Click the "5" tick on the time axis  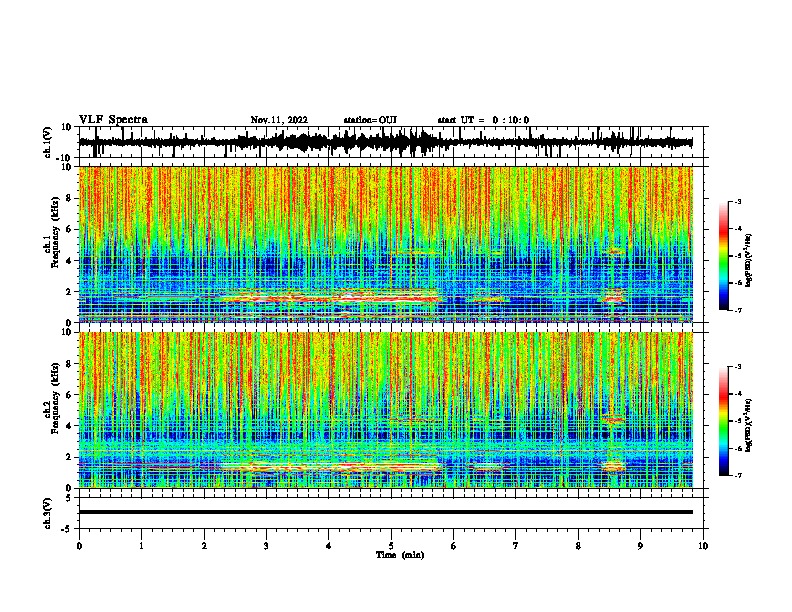[391, 546]
